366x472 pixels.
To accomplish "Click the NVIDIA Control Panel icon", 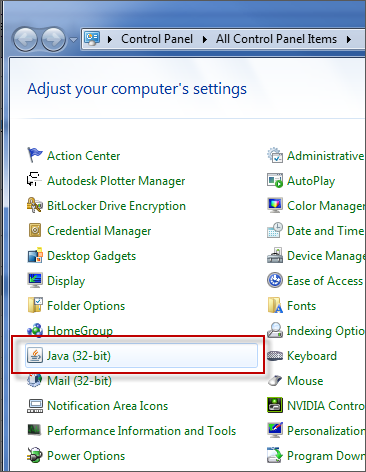I will pyautogui.click(x=275, y=405).
